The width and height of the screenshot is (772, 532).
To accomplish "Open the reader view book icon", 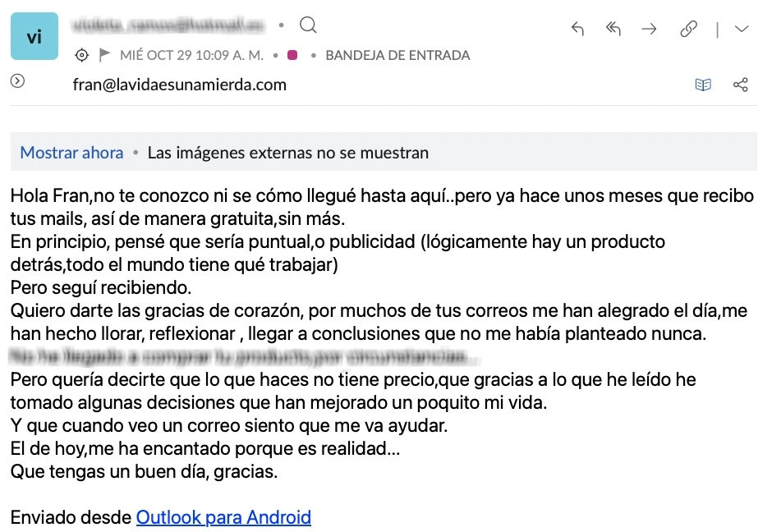I will pos(703,85).
